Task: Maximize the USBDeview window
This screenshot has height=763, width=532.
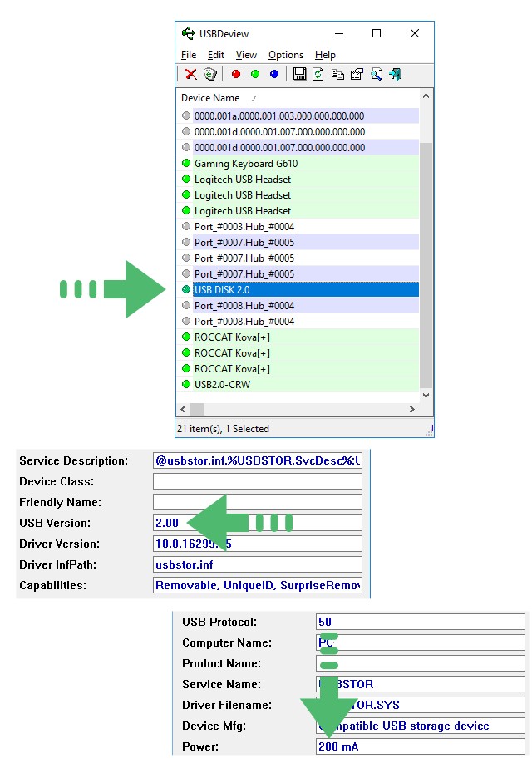Action: point(377,33)
